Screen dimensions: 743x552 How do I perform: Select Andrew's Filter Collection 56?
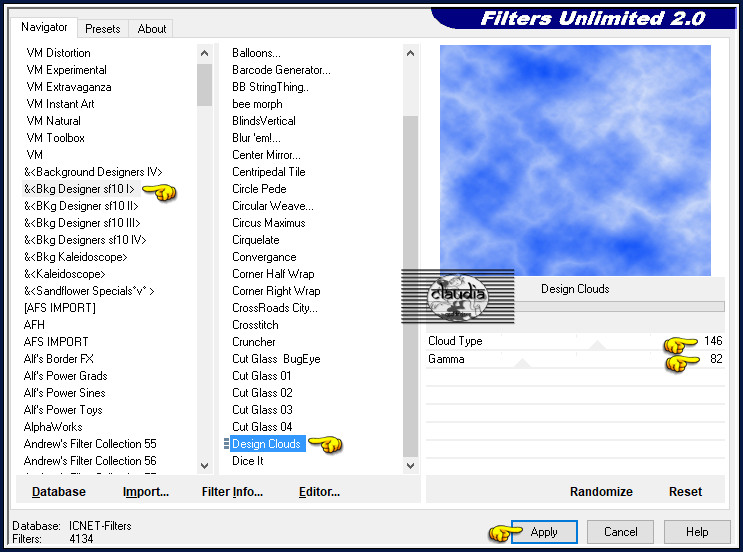click(x=90, y=461)
